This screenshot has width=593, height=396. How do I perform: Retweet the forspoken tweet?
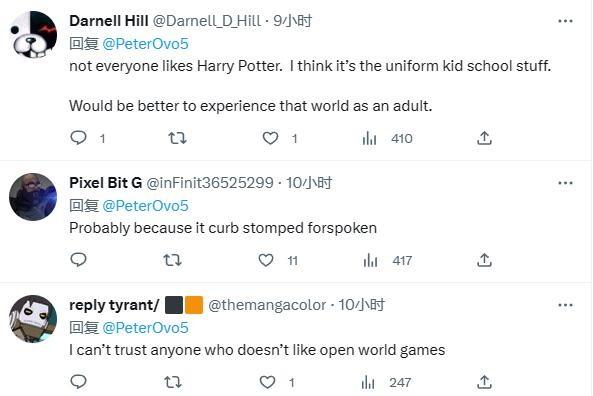(172, 260)
